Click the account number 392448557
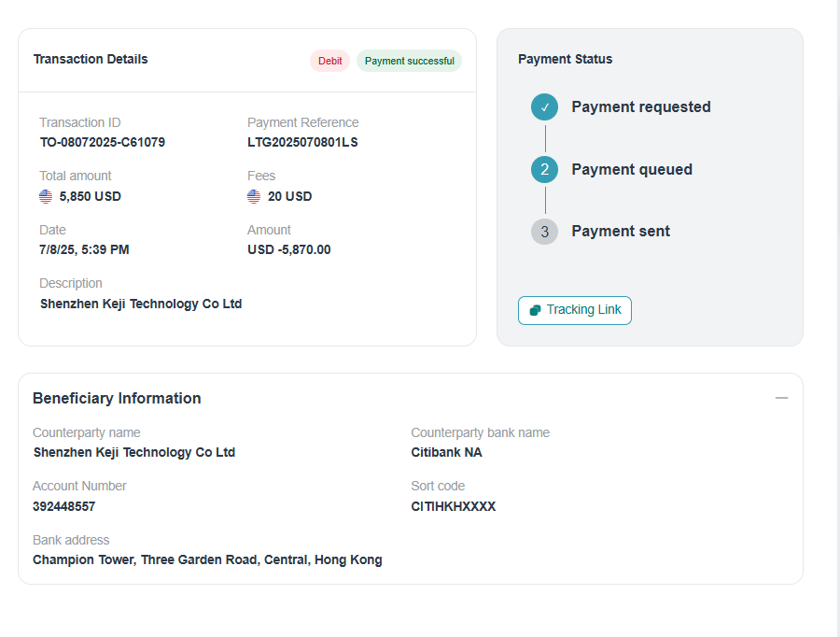 (63, 506)
